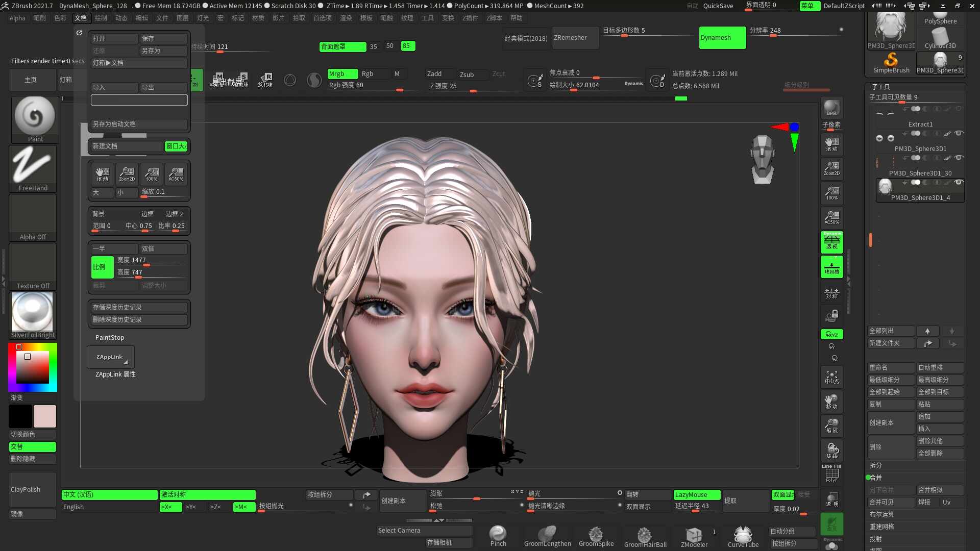Click the 重命名 (Rename) subtool button
The image size is (980, 551).
[x=891, y=367]
